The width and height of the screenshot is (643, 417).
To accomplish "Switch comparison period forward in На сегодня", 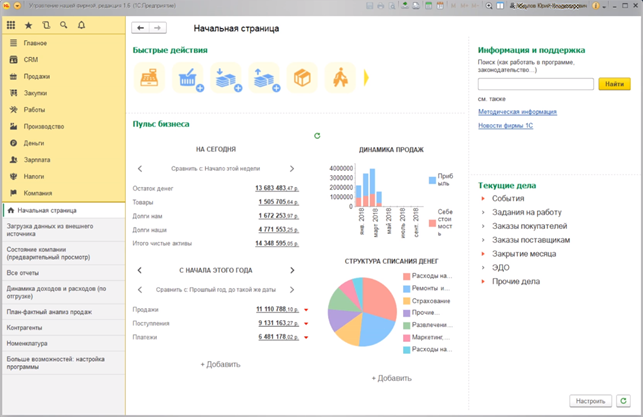I will 292,169.
